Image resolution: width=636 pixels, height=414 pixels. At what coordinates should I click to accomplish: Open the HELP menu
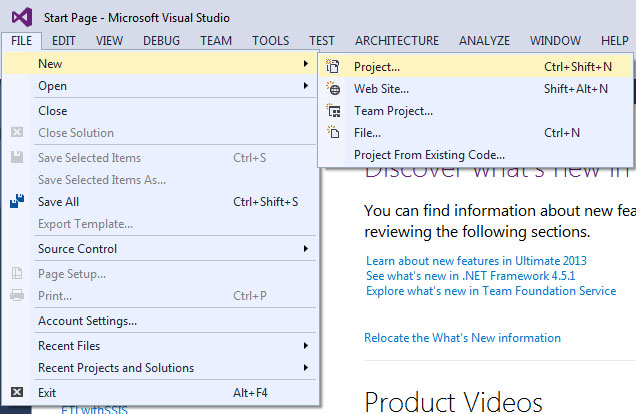coord(615,41)
